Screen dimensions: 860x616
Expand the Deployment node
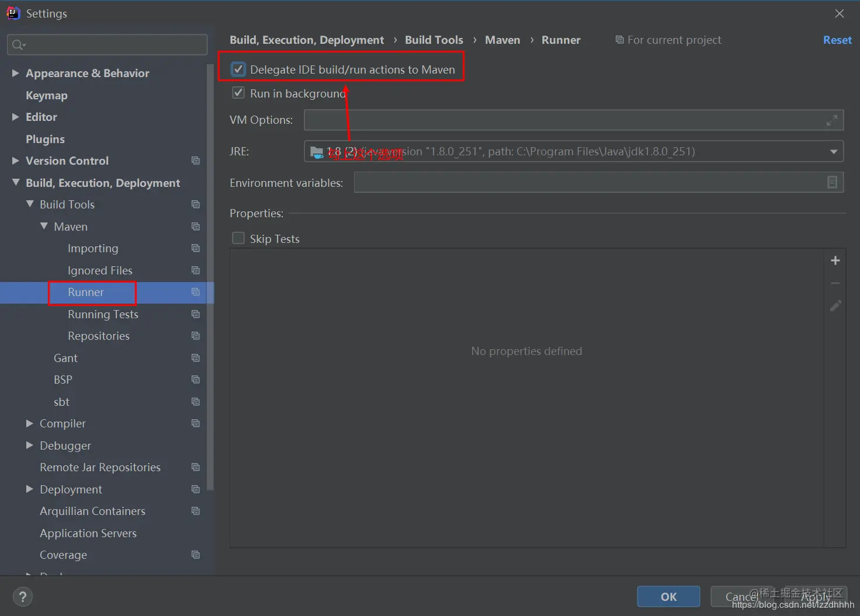pyautogui.click(x=30, y=489)
